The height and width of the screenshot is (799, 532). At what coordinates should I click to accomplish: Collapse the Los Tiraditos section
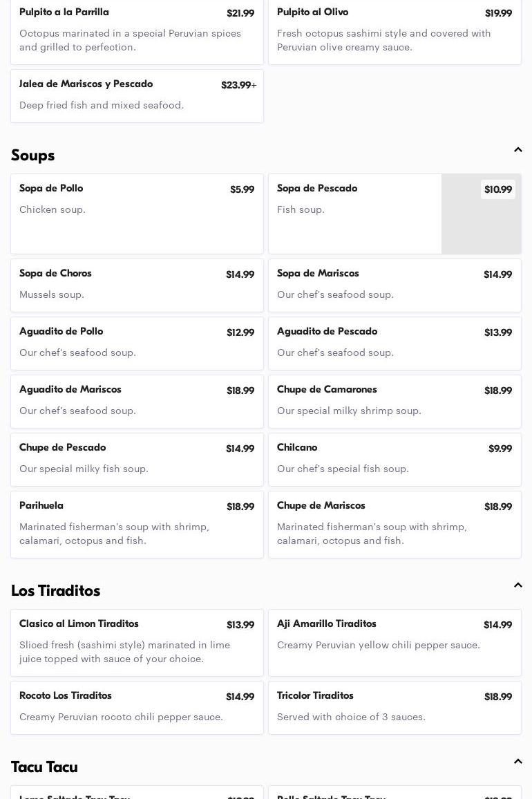(517, 585)
